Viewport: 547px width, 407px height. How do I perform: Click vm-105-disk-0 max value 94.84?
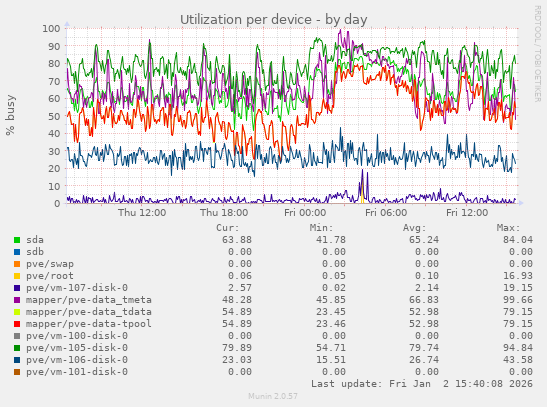point(518,348)
